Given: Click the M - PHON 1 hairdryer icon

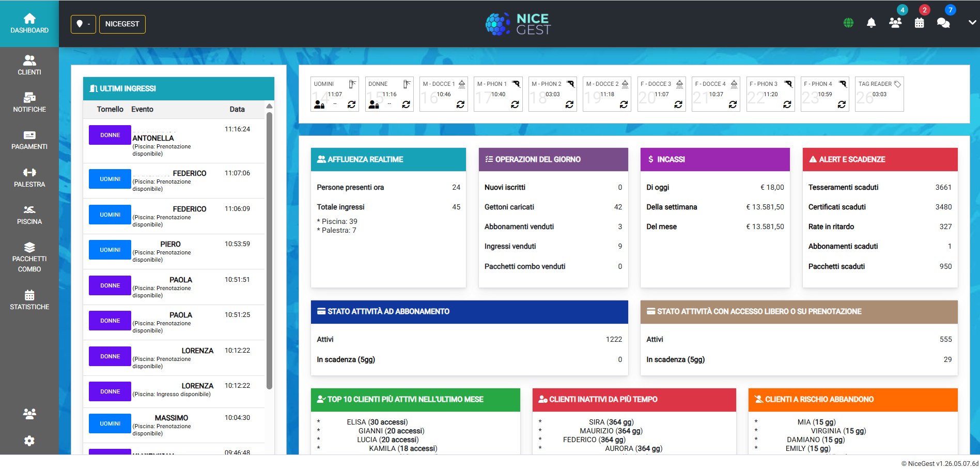Looking at the screenshot, I should pyautogui.click(x=516, y=84).
